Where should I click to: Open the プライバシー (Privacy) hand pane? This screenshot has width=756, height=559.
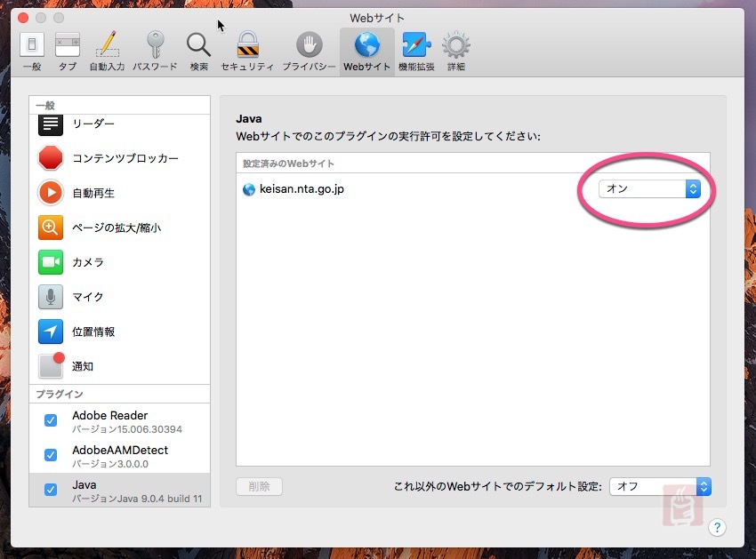309,52
